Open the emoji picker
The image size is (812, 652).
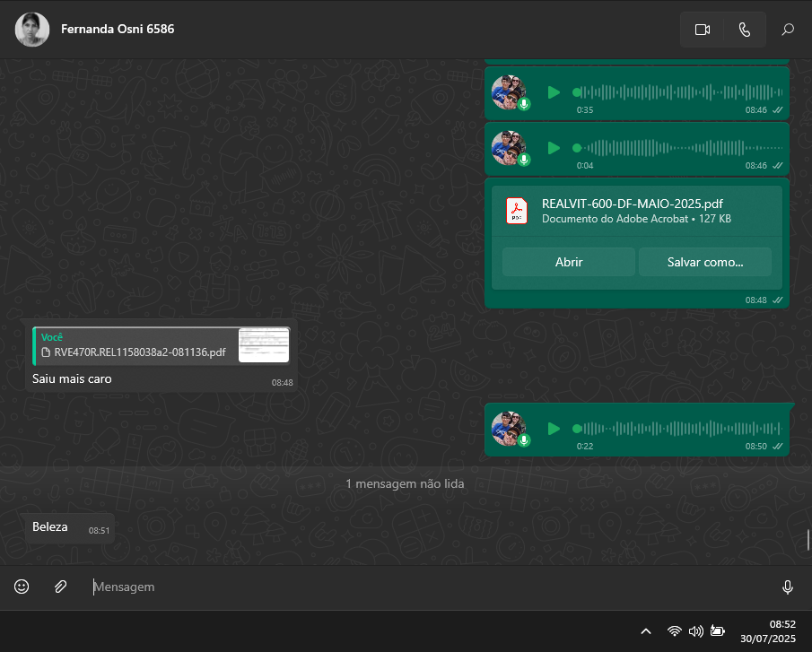tap(22, 587)
